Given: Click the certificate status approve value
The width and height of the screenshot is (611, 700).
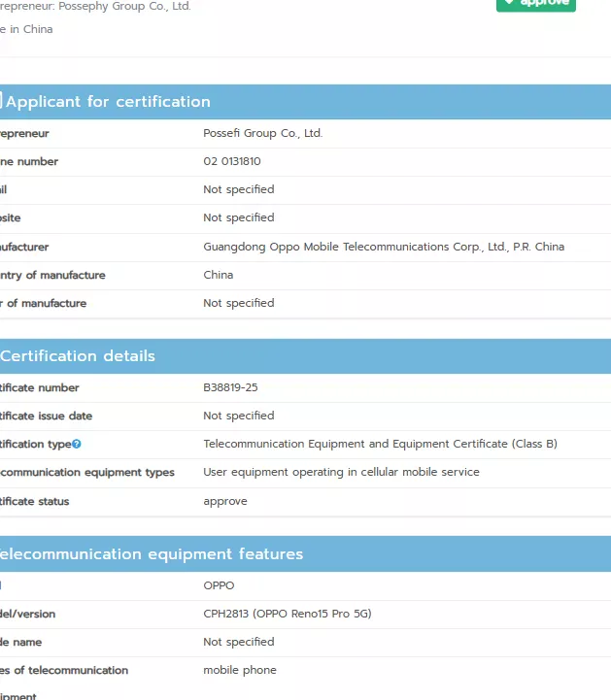Looking at the screenshot, I should pyautogui.click(x=224, y=502).
